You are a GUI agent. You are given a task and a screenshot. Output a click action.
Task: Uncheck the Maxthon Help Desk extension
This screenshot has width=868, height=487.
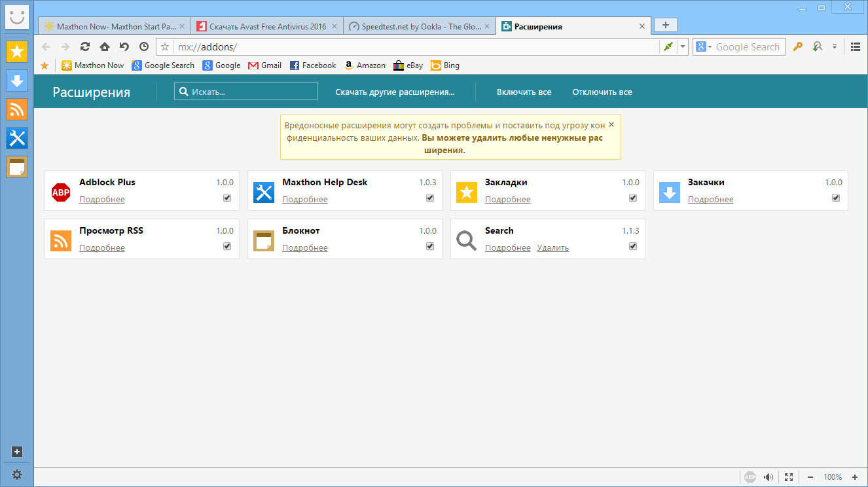430,198
